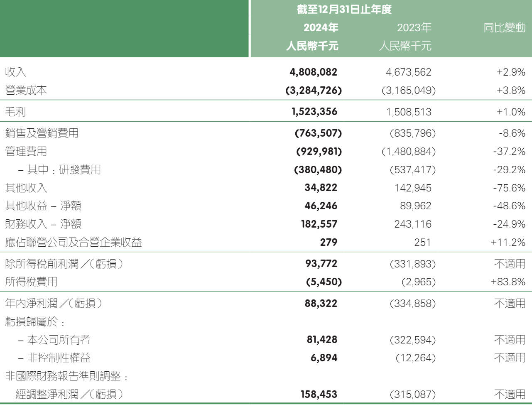Select the value 81,428

[322, 340]
